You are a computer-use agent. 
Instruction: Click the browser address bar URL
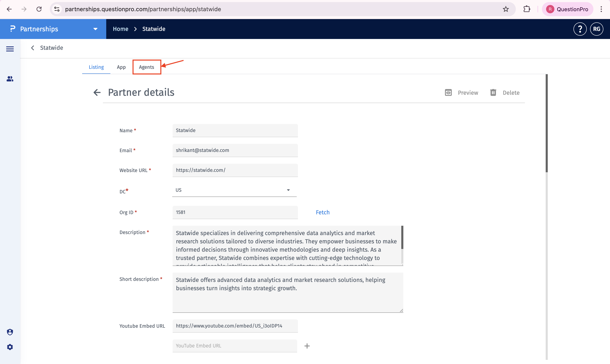tap(143, 9)
